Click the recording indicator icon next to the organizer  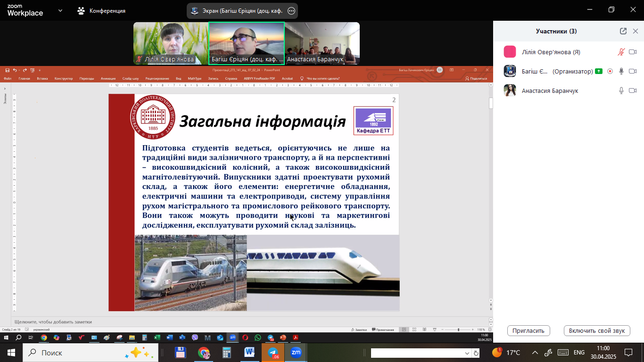tap(610, 71)
